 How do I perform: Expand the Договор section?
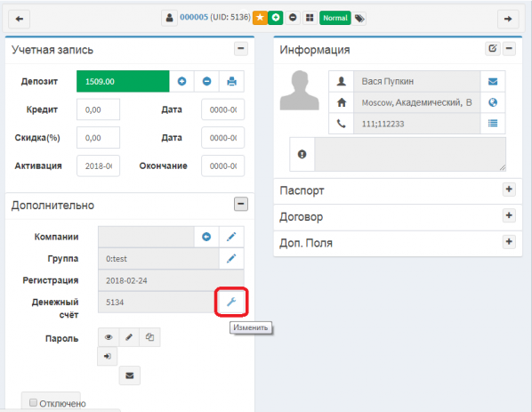coord(509,215)
